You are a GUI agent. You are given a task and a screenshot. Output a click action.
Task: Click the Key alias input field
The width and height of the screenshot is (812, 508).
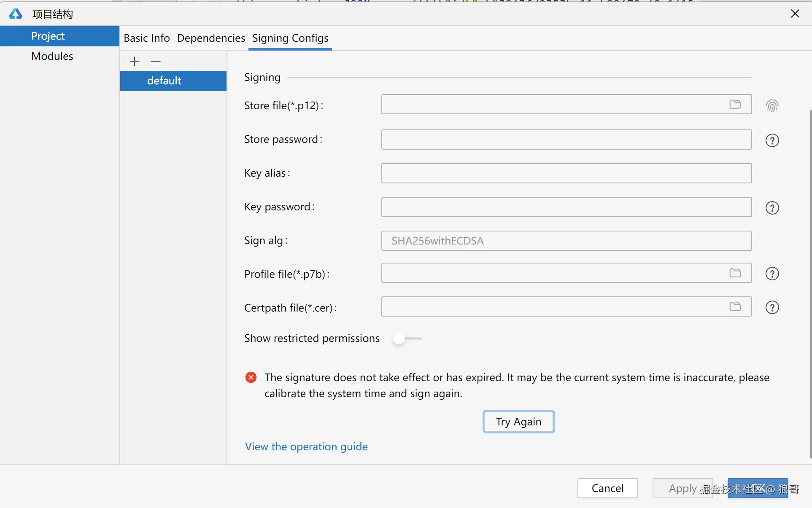[x=566, y=173]
